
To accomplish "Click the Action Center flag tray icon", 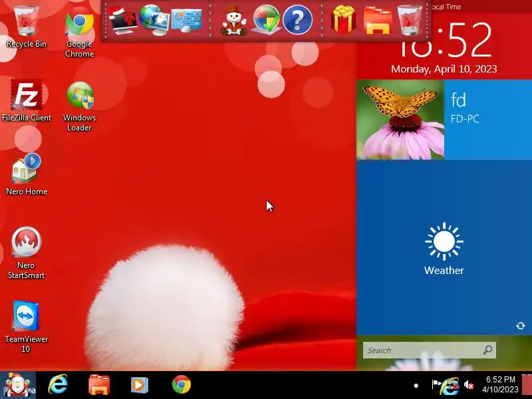I will (436, 385).
